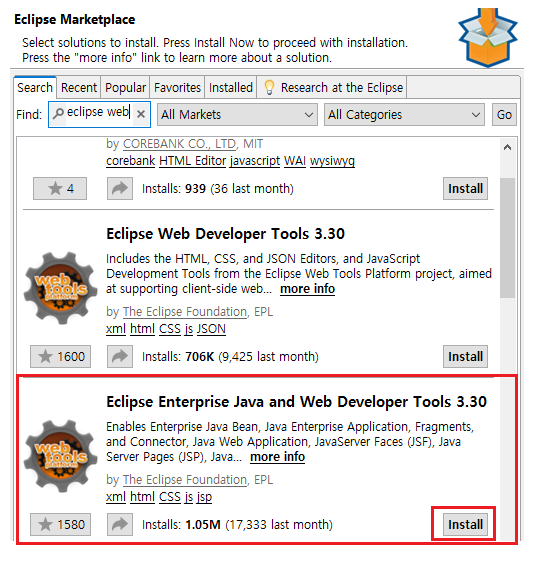Click the Go button
This screenshot has height=563, width=536.
pyautogui.click(x=504, y=115)
